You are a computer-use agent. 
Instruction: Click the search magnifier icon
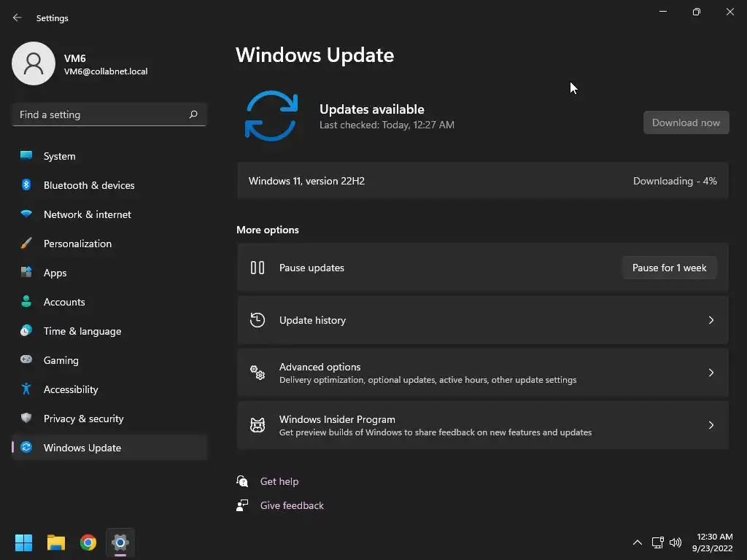(x=193, y=114)
